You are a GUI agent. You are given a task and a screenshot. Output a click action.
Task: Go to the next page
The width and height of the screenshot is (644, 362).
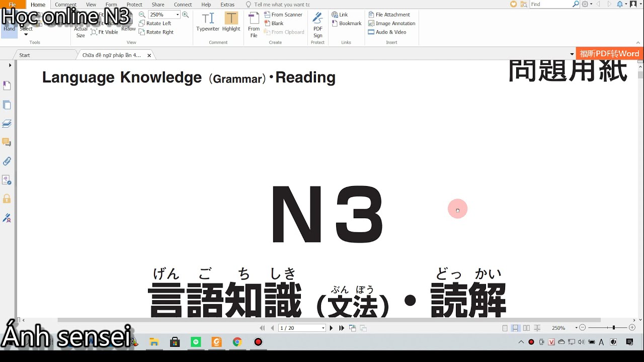pos(331,328)
